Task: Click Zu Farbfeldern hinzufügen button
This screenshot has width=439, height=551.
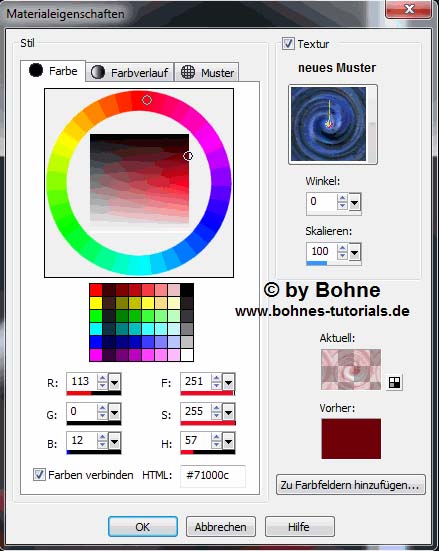Action: point(350,485)
